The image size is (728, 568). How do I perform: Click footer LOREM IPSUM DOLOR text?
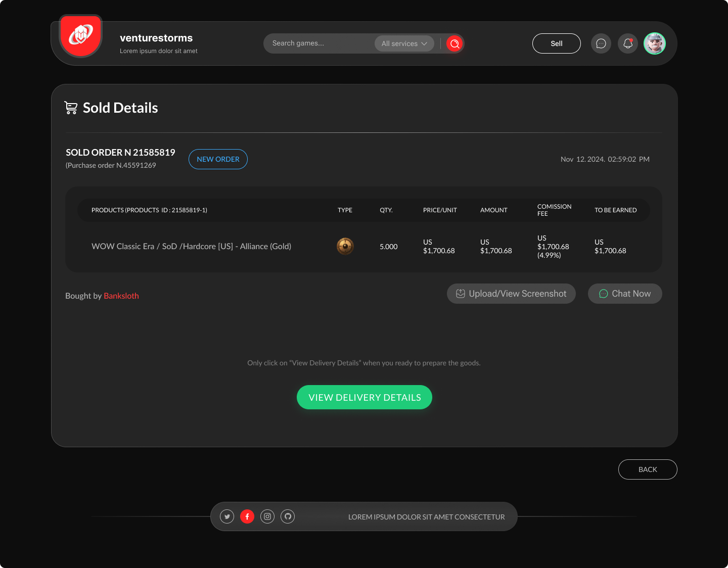point(427,517)
